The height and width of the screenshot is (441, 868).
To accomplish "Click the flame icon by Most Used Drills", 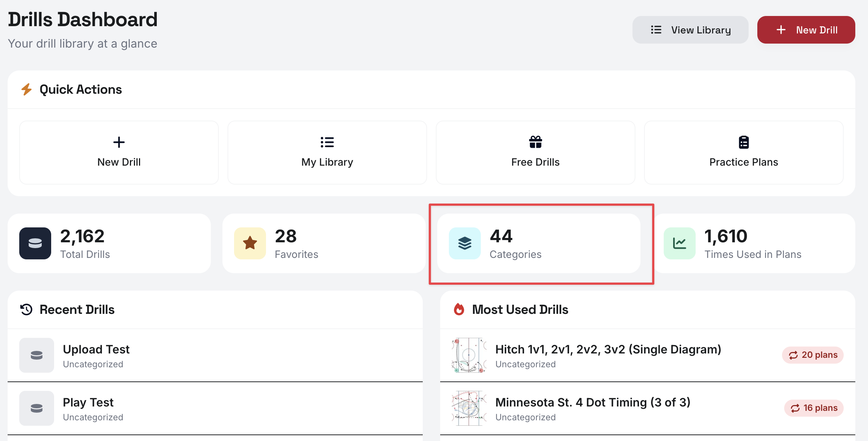I will click(x=459, y=309).
